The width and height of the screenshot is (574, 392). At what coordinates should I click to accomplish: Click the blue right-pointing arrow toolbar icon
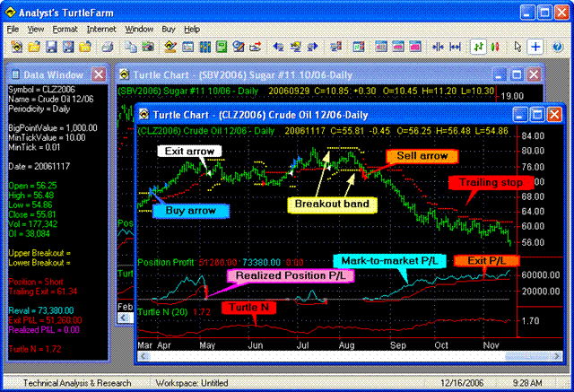point(313,47)
